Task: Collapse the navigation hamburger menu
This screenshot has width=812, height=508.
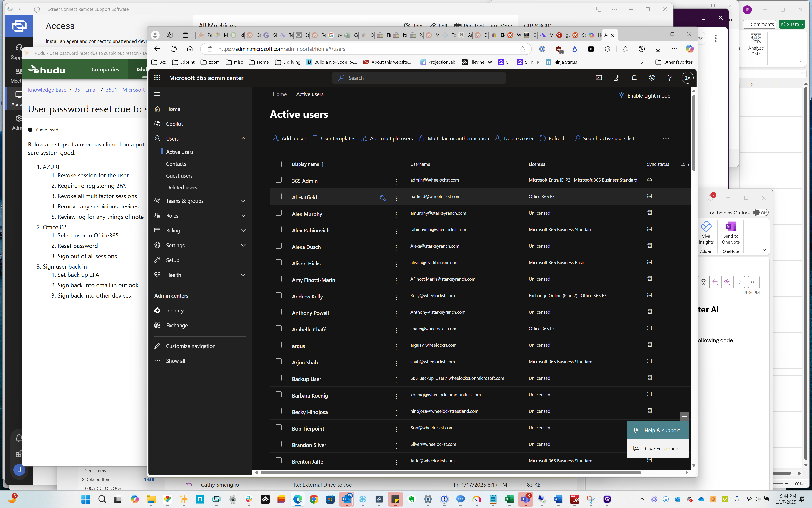Action: [157, 94]
